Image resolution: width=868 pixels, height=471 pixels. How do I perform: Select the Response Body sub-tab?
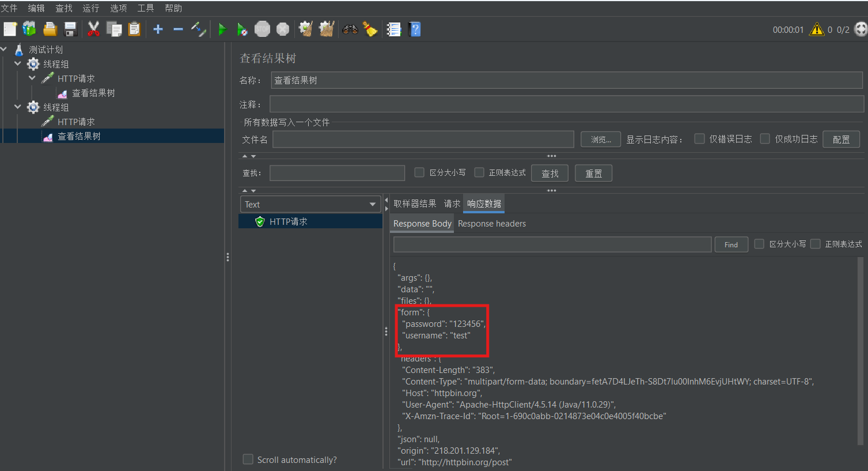coord(422,224)
